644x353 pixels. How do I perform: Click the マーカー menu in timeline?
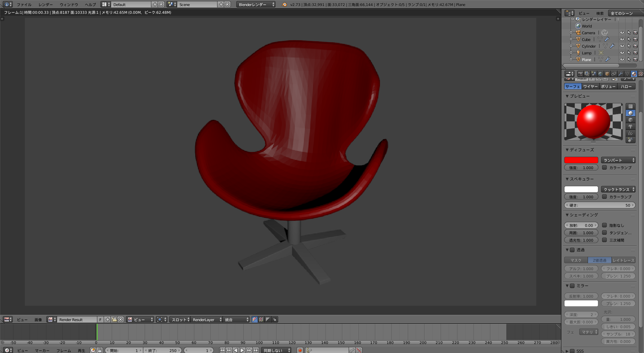[x=42, y=350]
